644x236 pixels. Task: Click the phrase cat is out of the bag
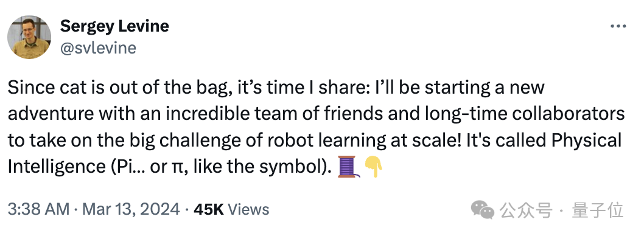(137, 88)
